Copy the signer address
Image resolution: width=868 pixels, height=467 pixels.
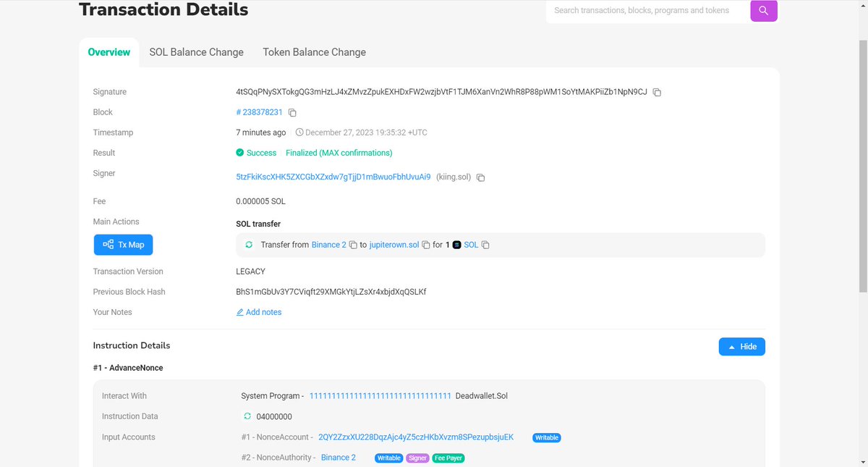(481, 177)
